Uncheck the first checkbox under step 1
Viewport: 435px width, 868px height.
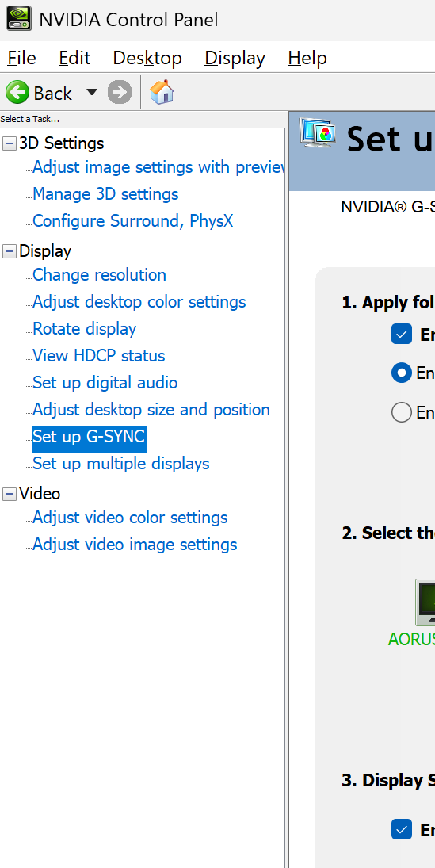[x=401, y=335]
